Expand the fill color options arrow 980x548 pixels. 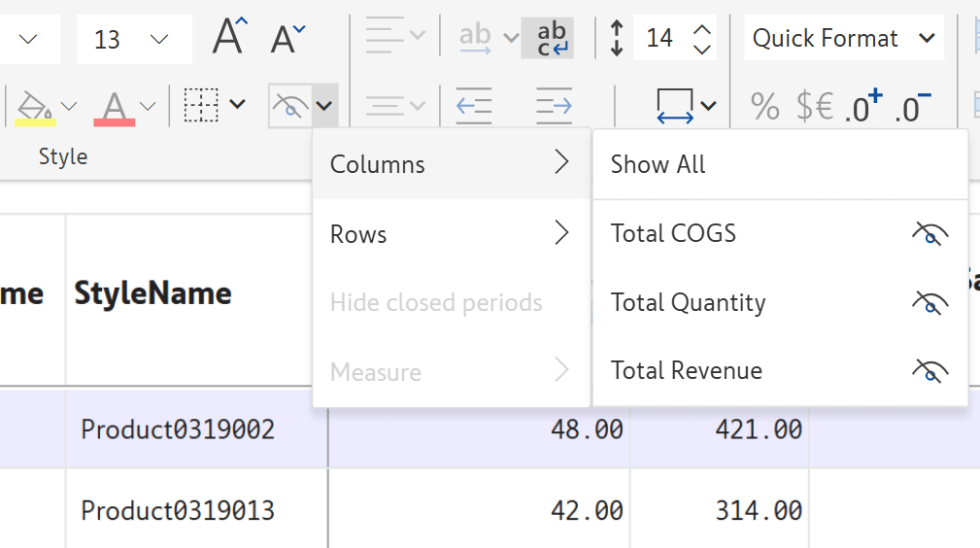[69, 106]
